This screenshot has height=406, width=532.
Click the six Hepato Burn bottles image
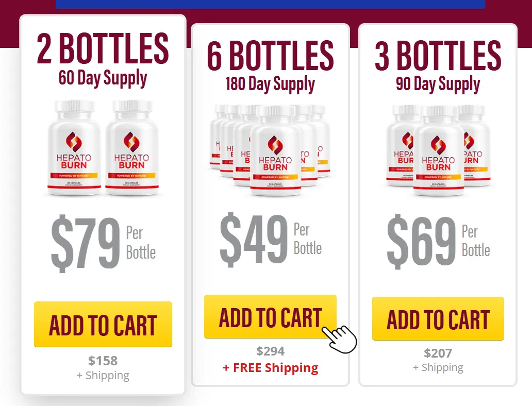tap(270, 150)
